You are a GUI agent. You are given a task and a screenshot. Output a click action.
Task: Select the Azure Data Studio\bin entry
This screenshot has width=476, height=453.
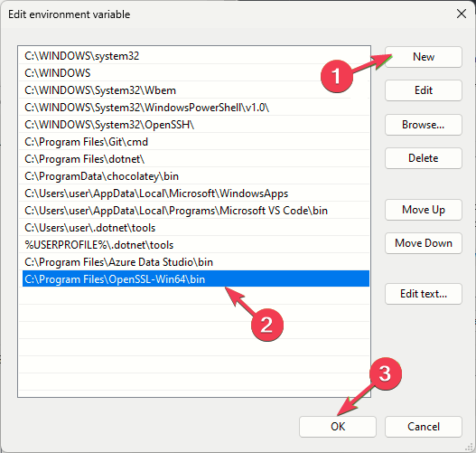point(194,262)
